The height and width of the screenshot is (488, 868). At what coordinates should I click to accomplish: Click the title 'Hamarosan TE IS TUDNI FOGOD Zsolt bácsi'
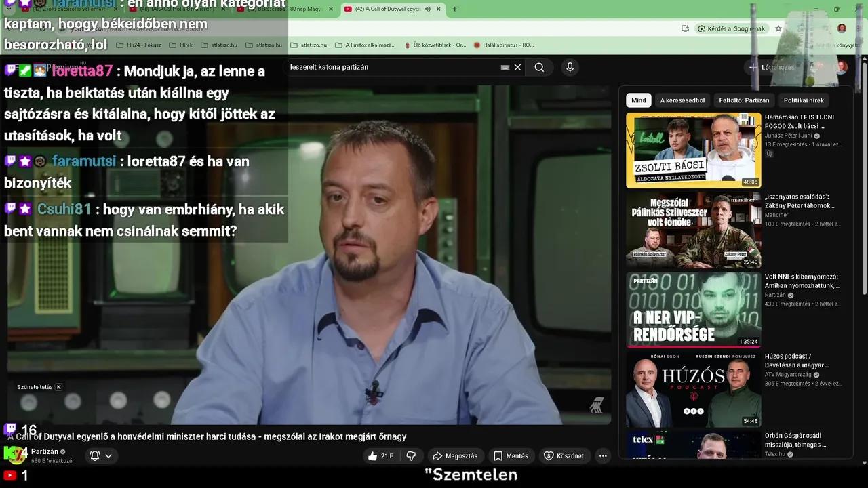800,121
